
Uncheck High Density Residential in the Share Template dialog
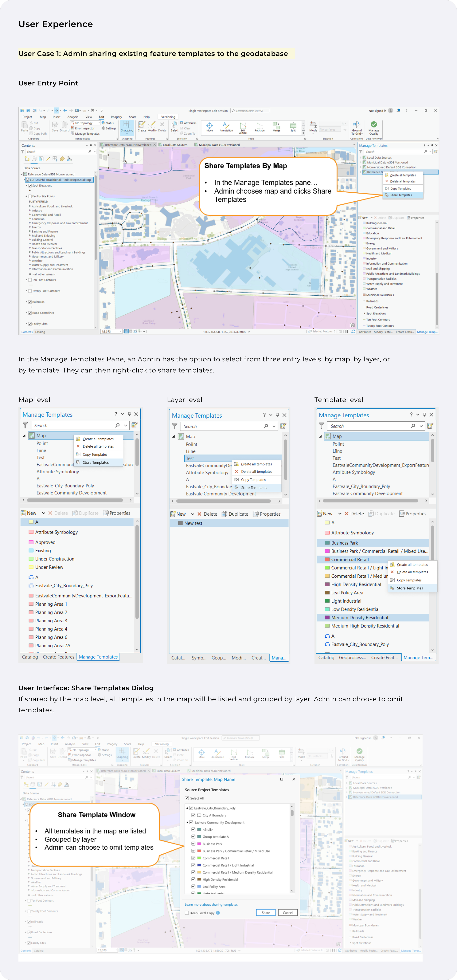(193, 879)
